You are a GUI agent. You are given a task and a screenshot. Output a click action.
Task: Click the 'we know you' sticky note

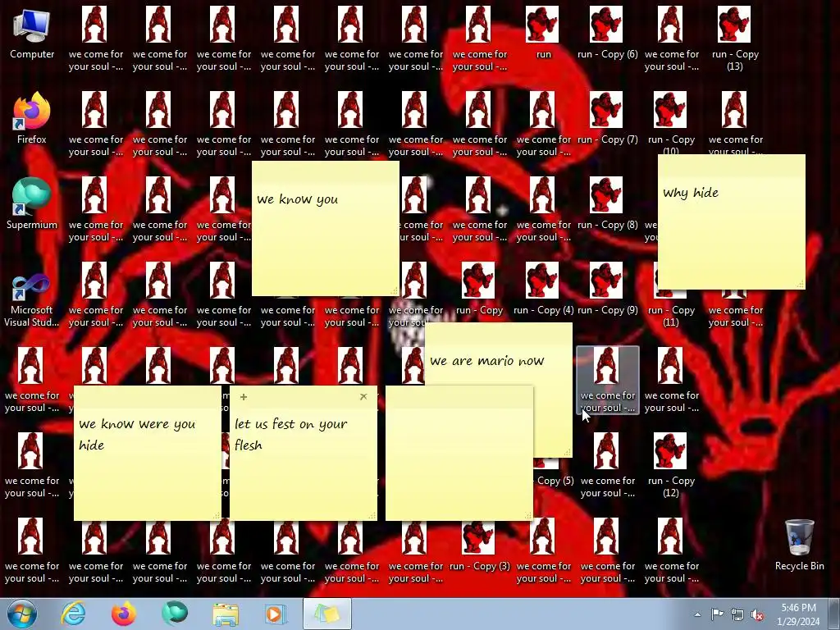(325, 229)
